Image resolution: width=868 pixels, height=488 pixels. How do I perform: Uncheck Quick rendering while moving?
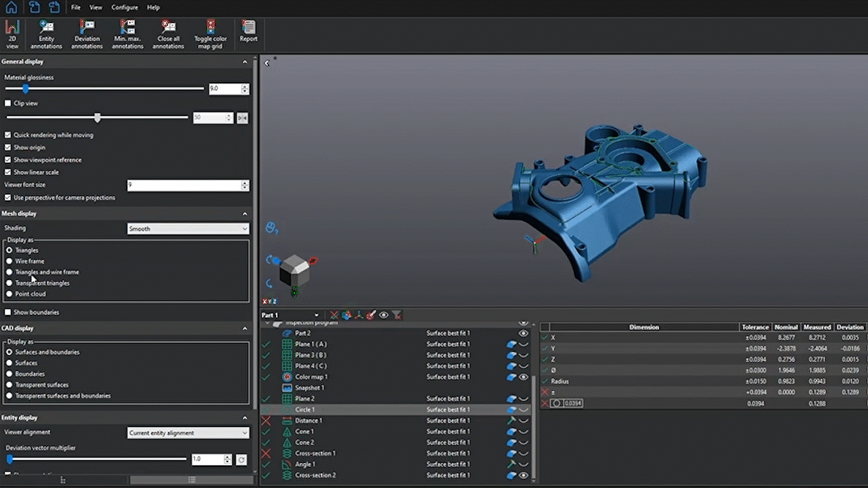point(8,135)
